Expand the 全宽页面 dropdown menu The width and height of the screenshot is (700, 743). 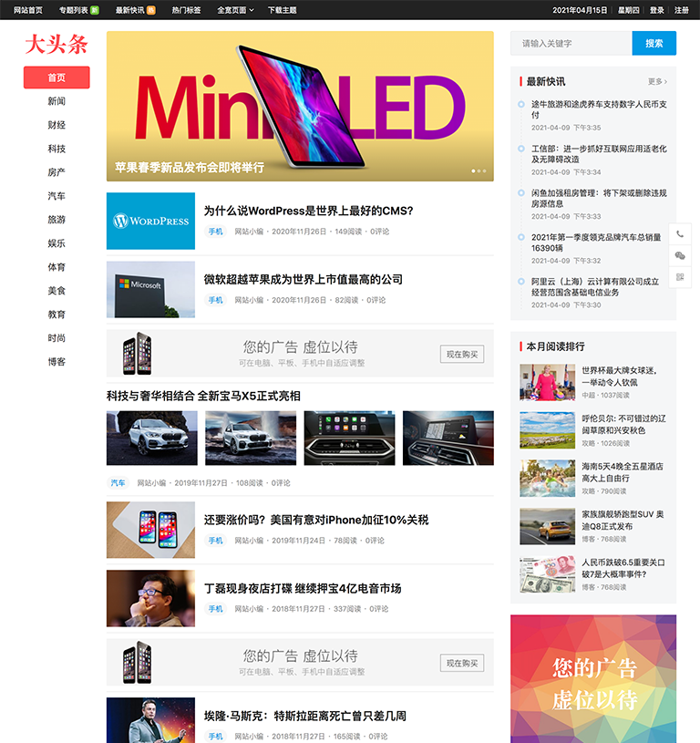(235, 10)
